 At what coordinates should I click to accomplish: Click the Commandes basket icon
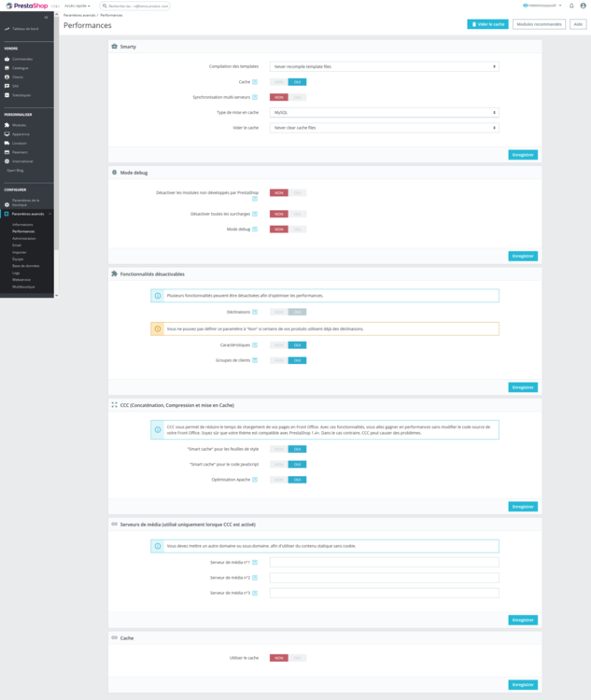pyautogui.click(x=7, y=59)
